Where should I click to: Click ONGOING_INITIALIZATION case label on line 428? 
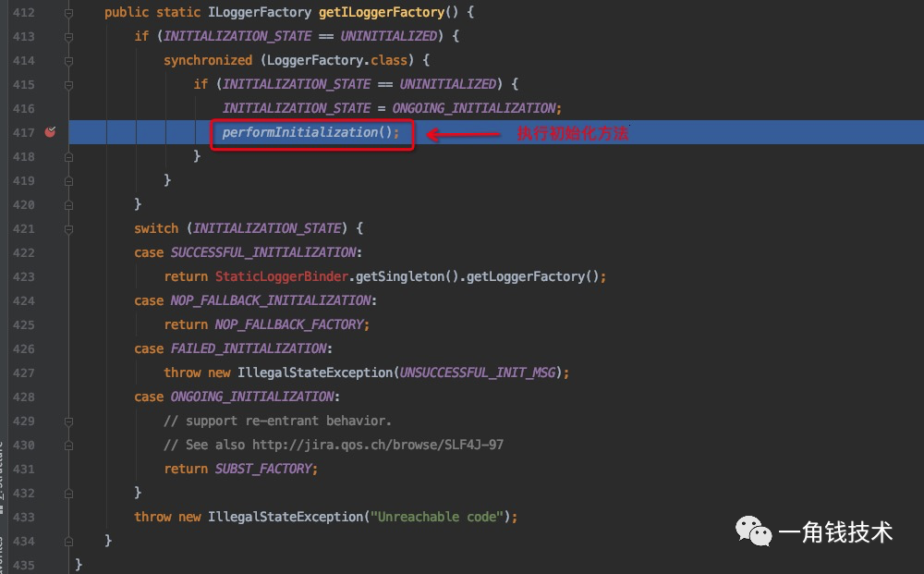(252, 397)
